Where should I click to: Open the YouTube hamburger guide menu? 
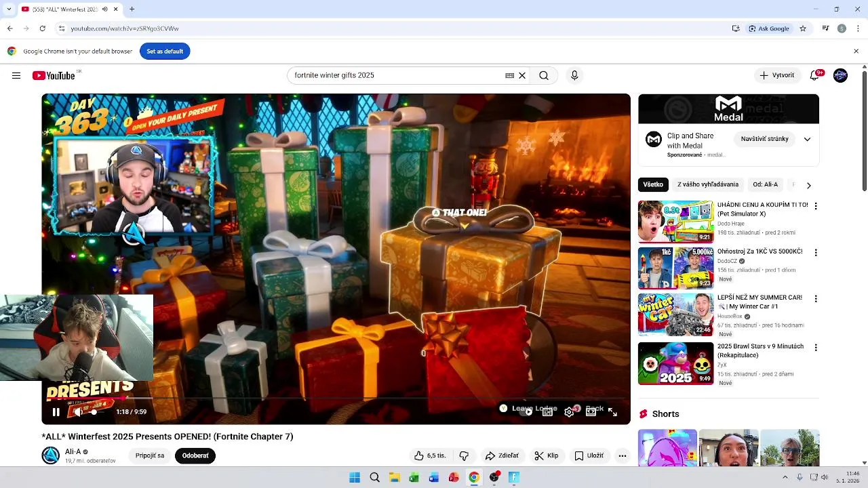click(x=16, y=75)
